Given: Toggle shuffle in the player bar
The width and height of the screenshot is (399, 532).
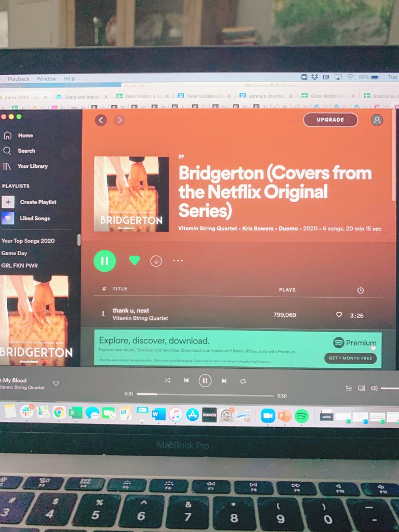Looking at the screenshot, I should point(167,381).
